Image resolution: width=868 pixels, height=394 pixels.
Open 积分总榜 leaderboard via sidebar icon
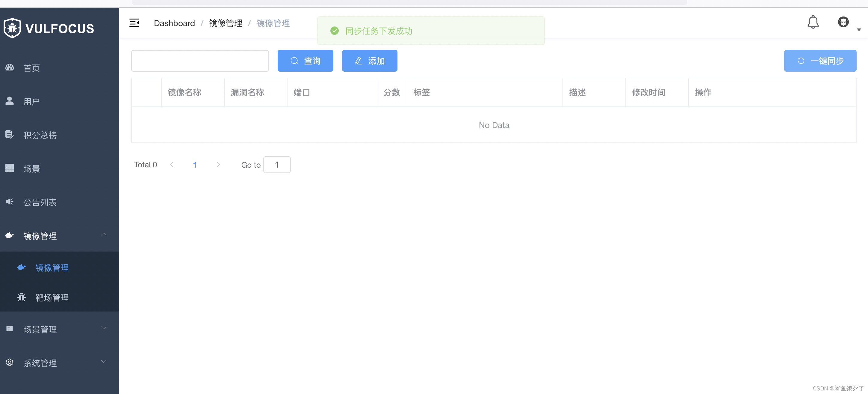click(x=9, y=135)
